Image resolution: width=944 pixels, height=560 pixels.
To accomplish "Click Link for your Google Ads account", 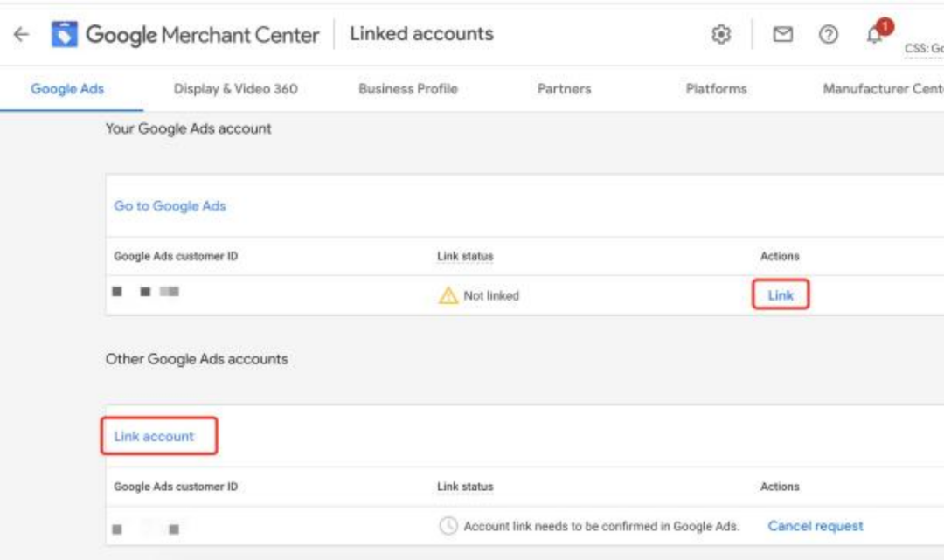I will click(x=781, y=295).
